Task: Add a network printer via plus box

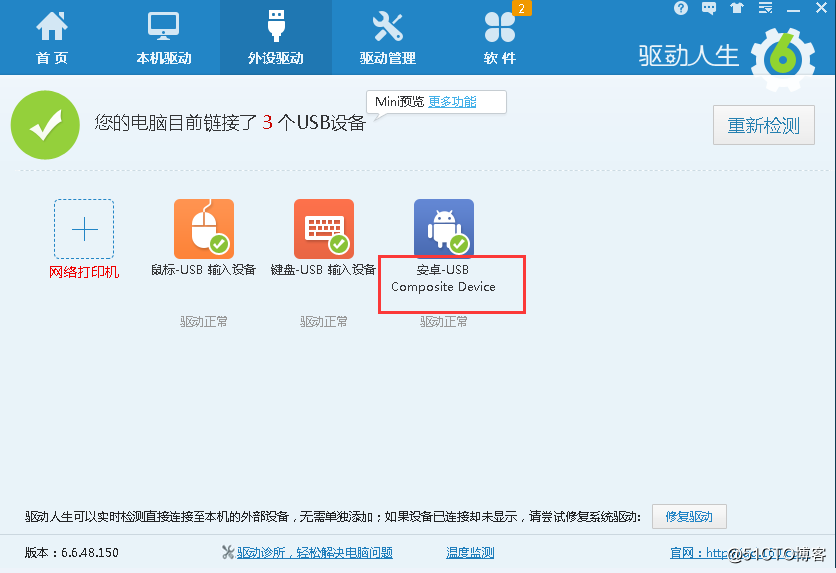Action: click(84, 229)
